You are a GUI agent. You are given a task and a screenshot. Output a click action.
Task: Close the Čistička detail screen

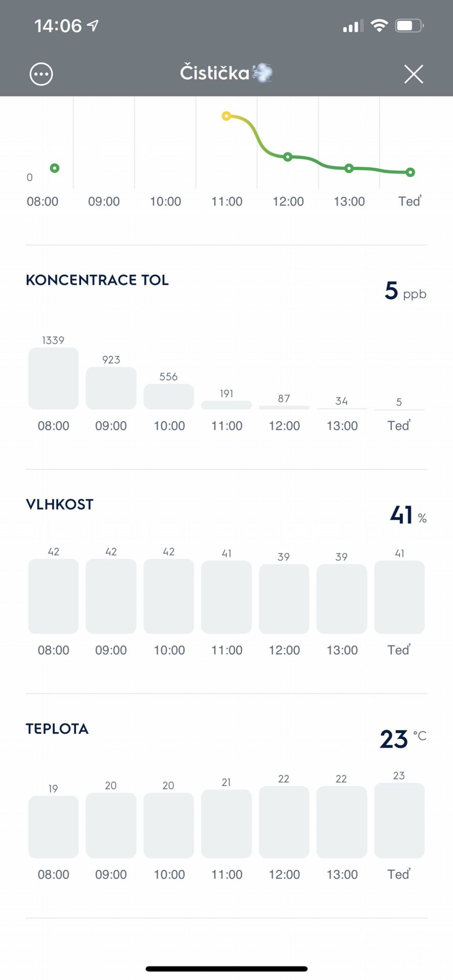click(x=414, y=74)
